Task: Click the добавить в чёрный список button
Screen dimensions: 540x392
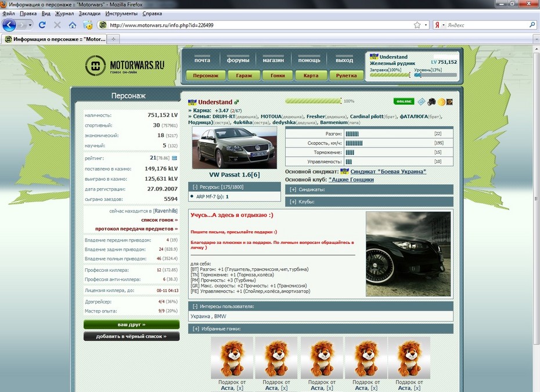Action: point(131,336)
